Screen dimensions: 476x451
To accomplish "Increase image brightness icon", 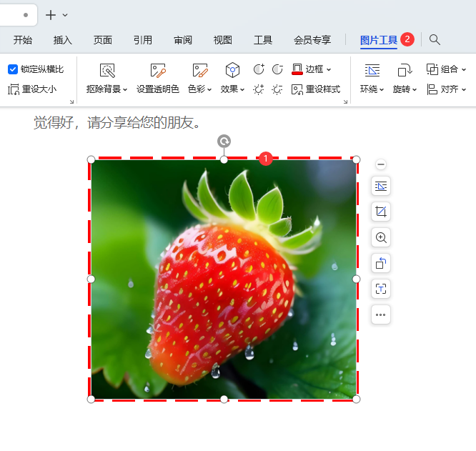I will click(x=258, y=89).
